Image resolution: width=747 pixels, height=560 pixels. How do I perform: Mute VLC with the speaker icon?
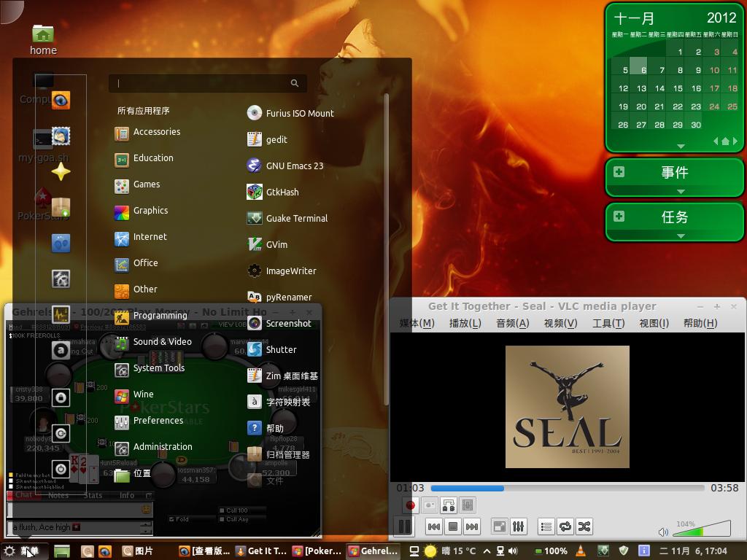[x=662, y=532]
